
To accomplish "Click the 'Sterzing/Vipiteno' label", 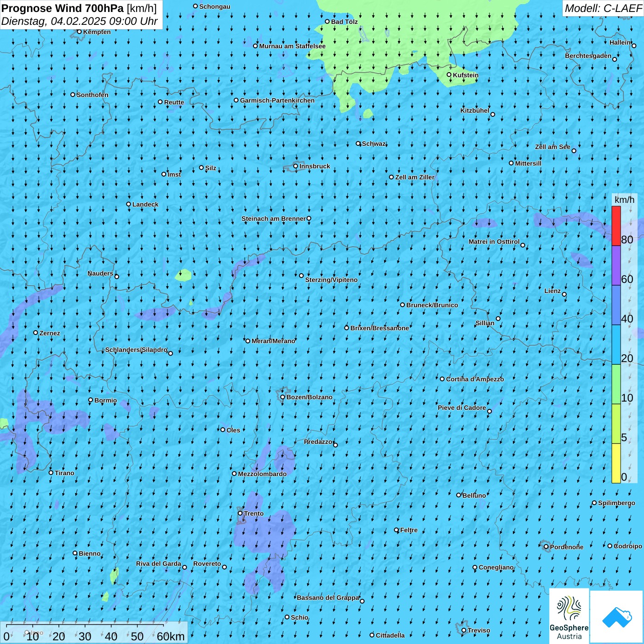I will tap(331, 280).
